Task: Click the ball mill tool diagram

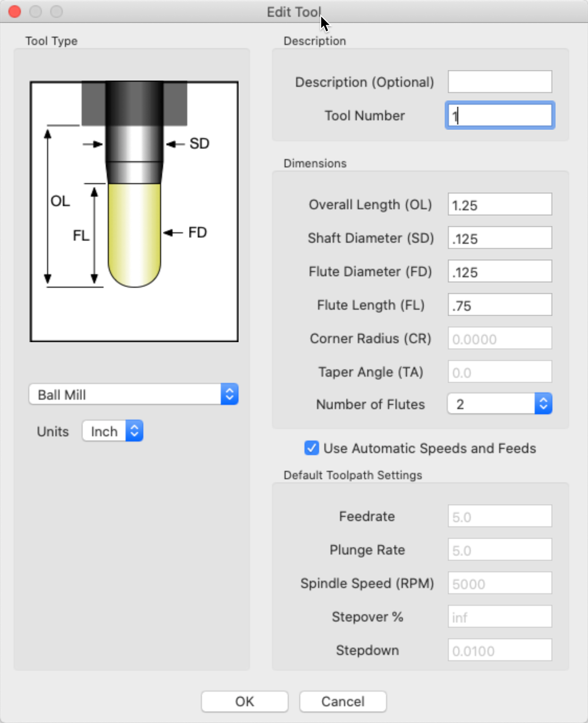Action: pos(134,211)
